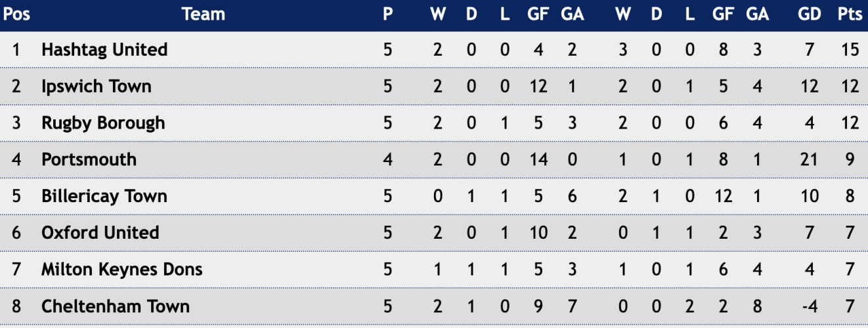868x328 pixels.
Task: Click position number 1 in the table
Action: coord(16,50)
